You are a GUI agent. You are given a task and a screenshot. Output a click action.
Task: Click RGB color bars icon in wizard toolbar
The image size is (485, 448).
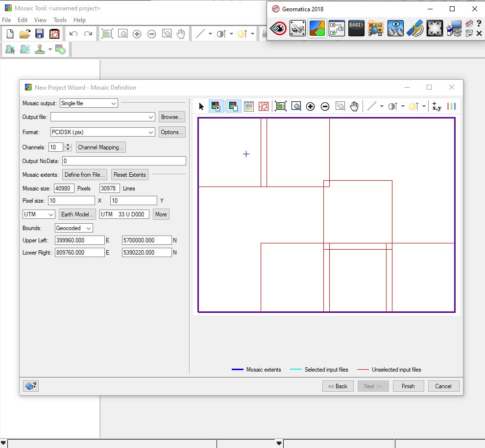(x=452, y=106)
